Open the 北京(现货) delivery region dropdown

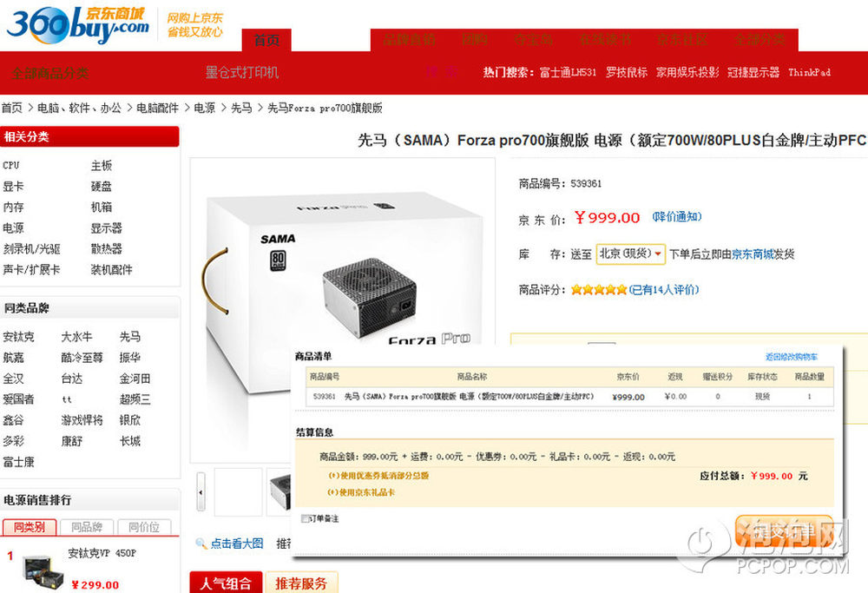630,254
